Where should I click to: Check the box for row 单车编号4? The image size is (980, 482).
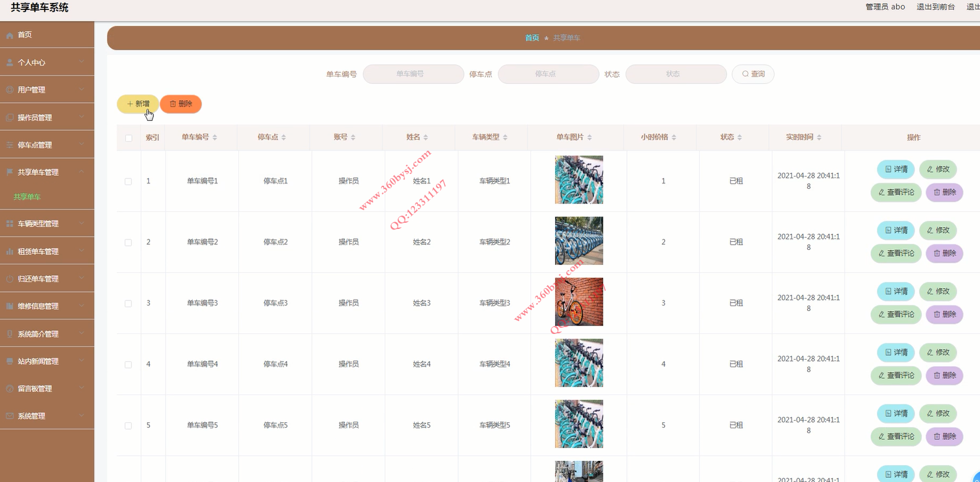pos(128,365)
